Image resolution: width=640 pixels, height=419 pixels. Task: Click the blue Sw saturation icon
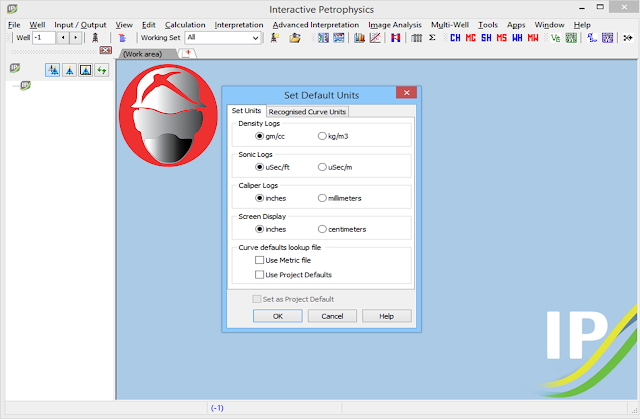pos(592,38)
